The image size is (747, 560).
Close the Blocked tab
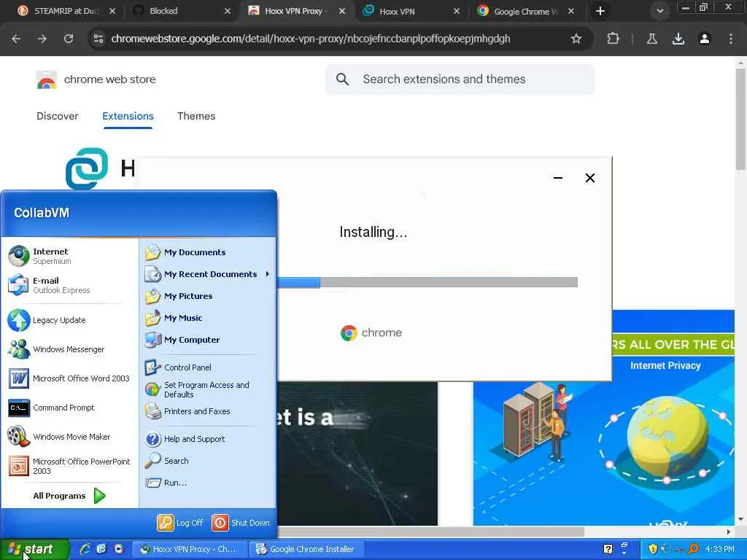tap(228, 11)
